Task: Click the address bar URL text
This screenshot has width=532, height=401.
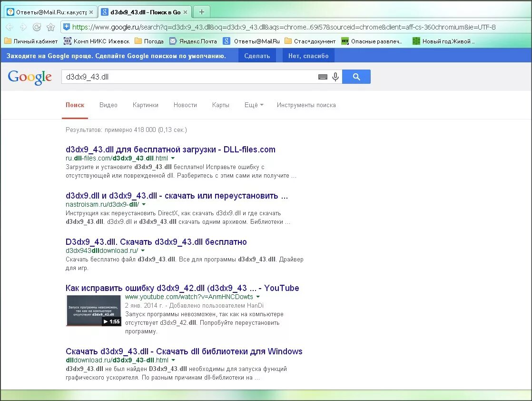Action: coord(284,27)
